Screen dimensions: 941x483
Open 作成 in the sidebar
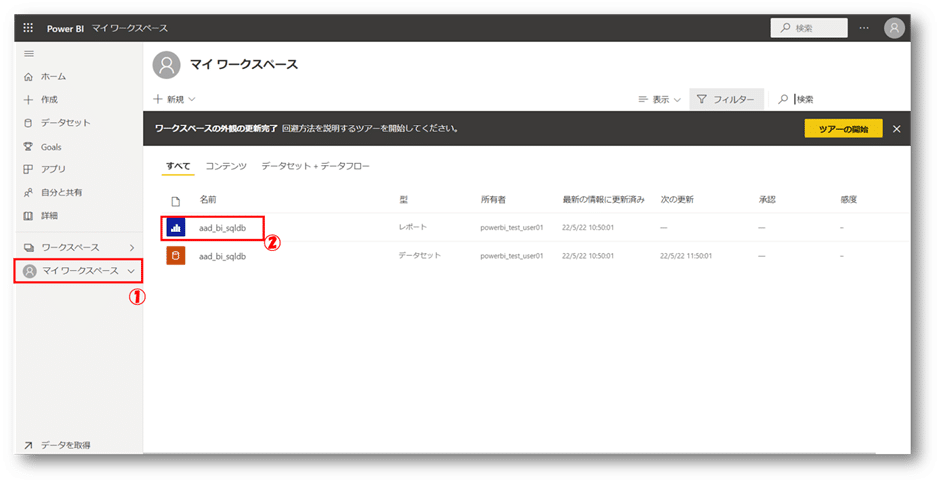[x=49, y=100]
